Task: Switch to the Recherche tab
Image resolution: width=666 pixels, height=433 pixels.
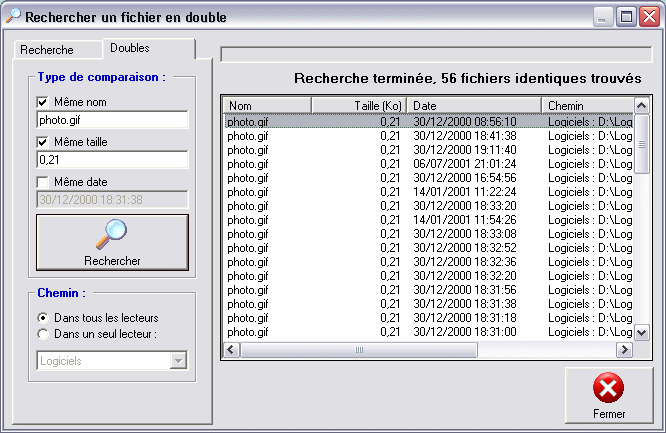Action: tap(47, 49)
